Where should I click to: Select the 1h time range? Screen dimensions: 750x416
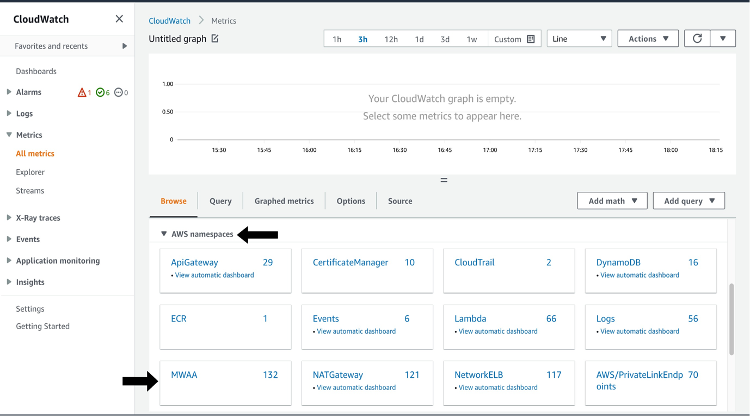[x=337, y=39]
